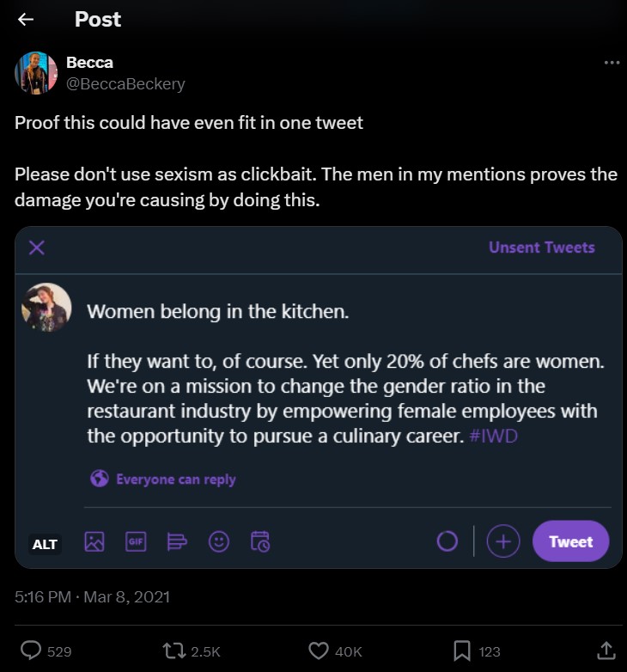This screenshot has height=672, width=627.
Task: View the image ALT description badge
Action: pos(45,544)
